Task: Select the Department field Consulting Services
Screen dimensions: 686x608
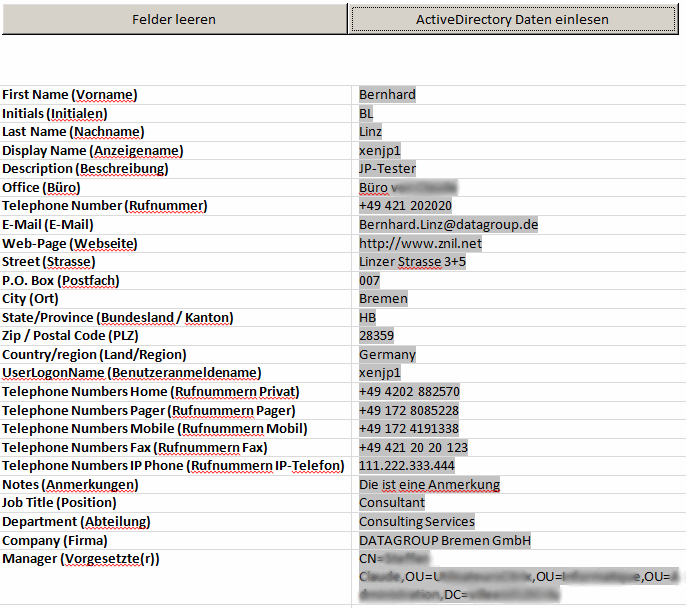Action: coord(417,521)
